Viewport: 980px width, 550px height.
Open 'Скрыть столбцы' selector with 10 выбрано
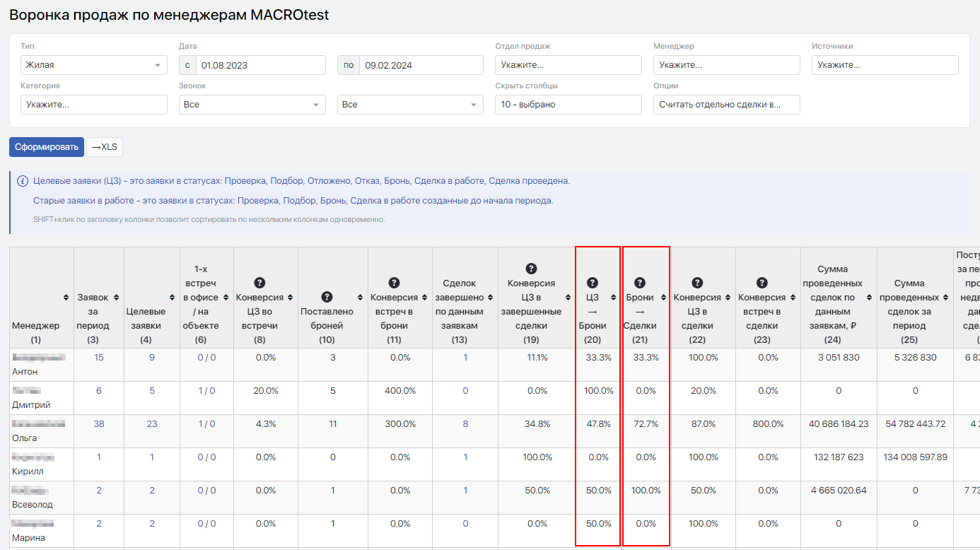tap(568, 105)
